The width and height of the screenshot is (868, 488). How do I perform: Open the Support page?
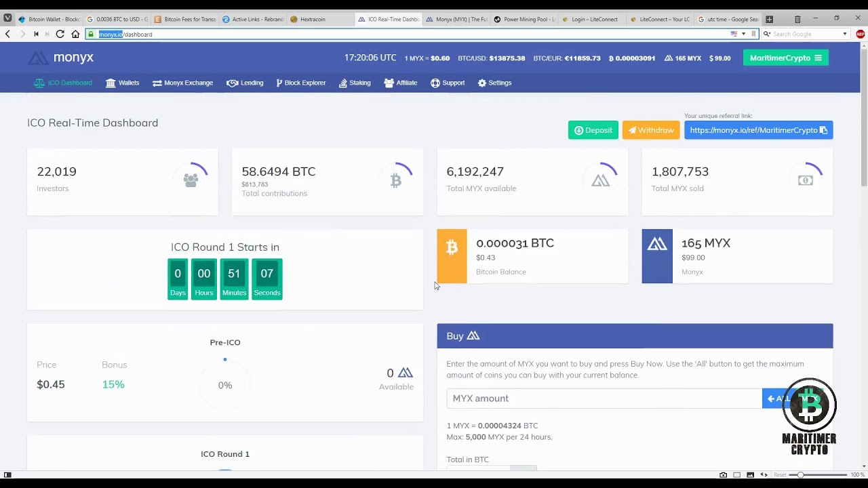pyautogui.click(x=448, y=83)
